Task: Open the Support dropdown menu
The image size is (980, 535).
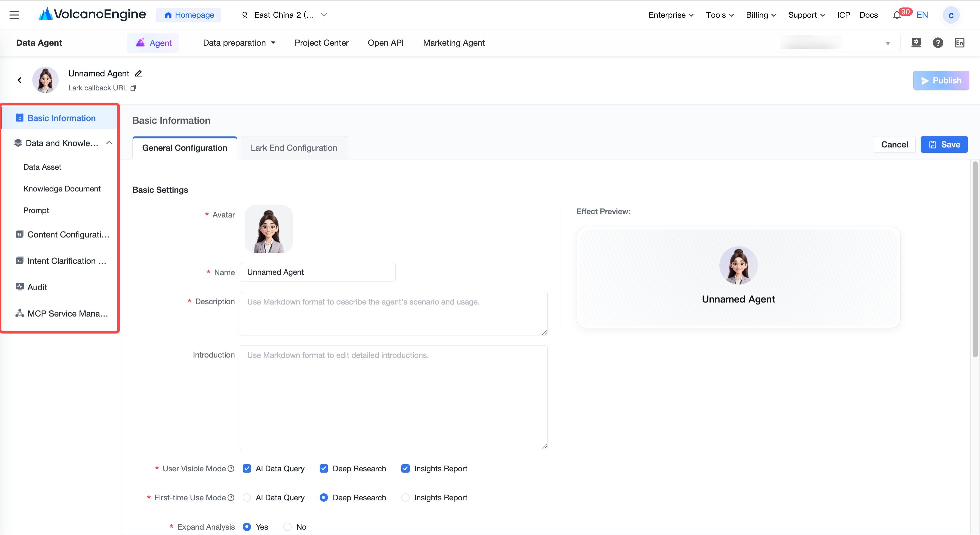Action: tap(807, 15)
